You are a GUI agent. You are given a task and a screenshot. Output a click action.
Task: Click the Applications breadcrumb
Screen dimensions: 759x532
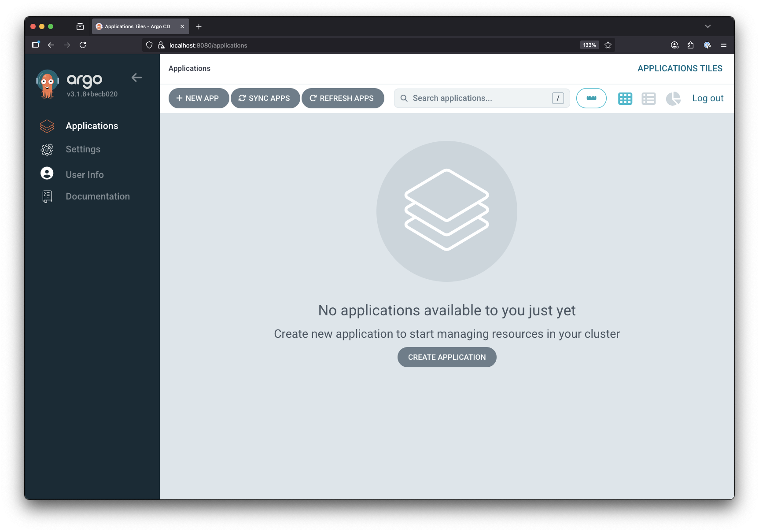coord(189,68)
